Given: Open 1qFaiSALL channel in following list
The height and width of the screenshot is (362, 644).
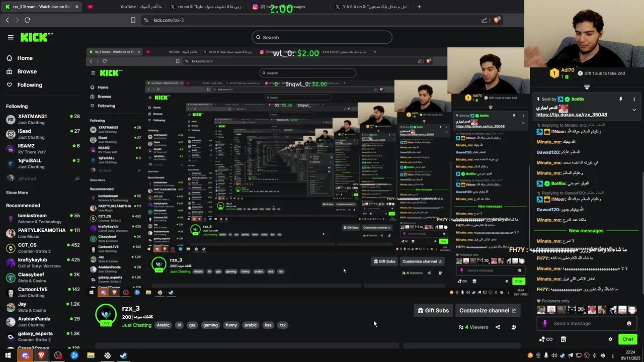Looking at the screenshot, I should pos(43,163).
